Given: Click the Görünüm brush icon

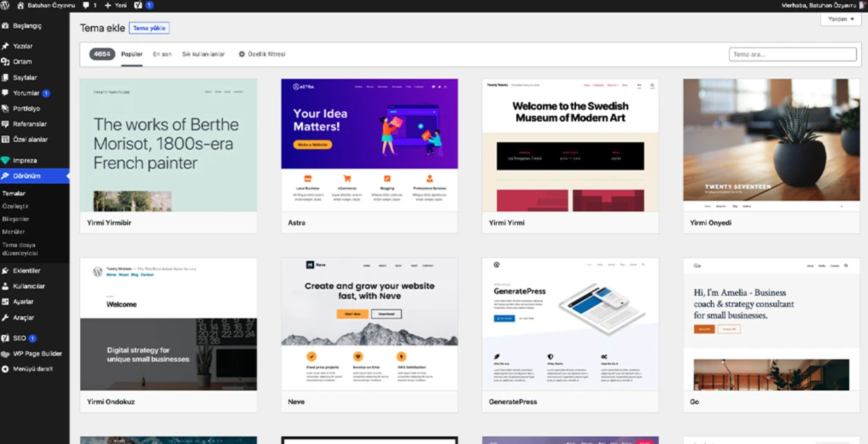Looking at the screenshot, I should pyautogui.click(x=5, y=176).
